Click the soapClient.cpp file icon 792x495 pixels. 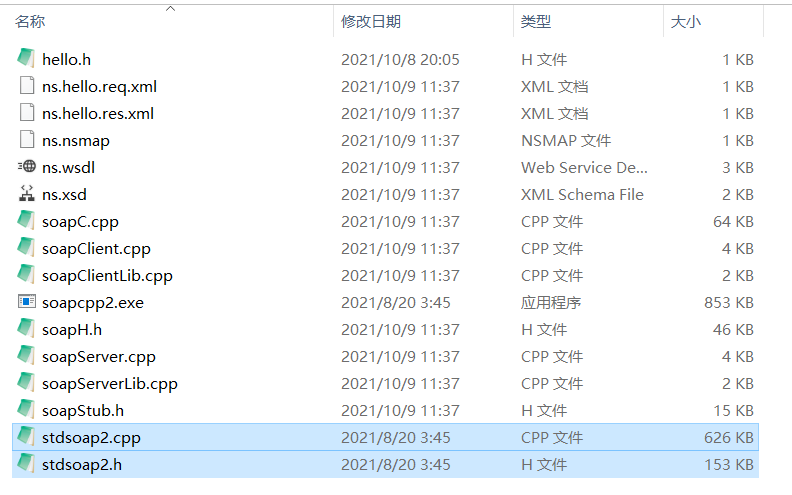click(26, 248)
